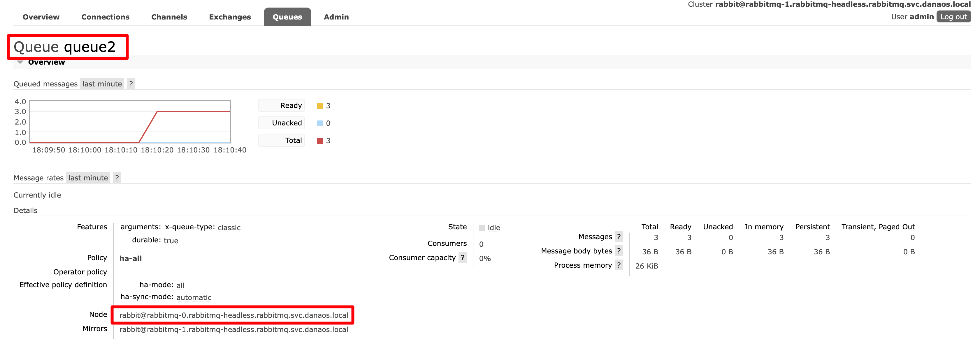Viewport: 980px width, 348px height.
Task: Open the Exchanges tab
Action: pyautogui.click(x=230, y=17)
